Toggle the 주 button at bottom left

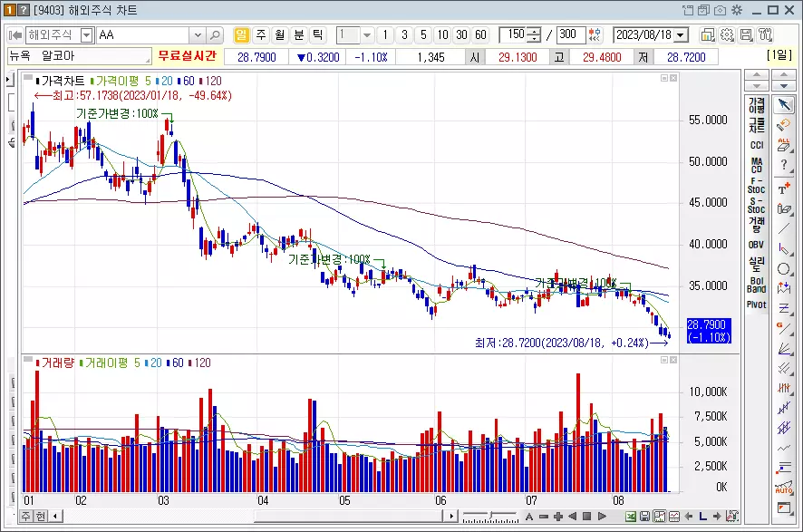[x=26, y=516]
